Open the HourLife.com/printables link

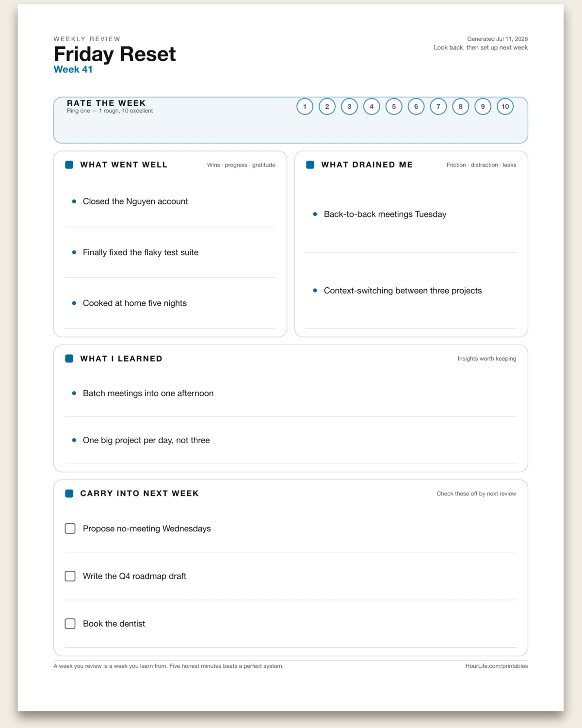click(x=497, y=666)
